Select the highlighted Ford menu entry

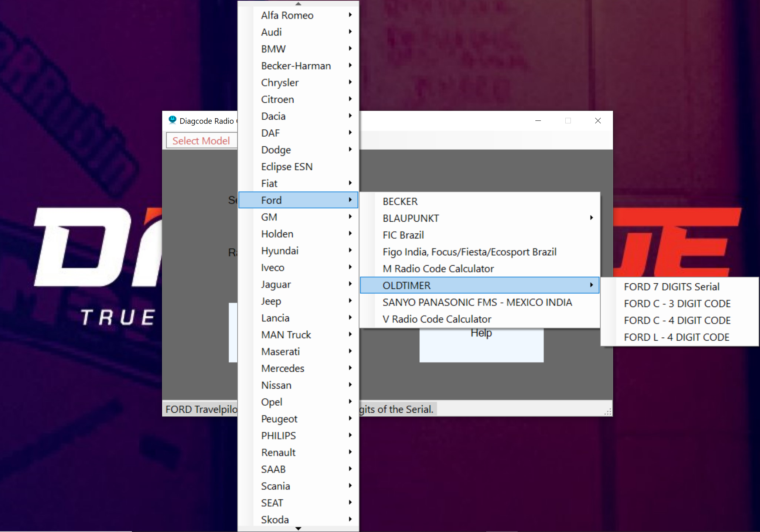[298, 200]
